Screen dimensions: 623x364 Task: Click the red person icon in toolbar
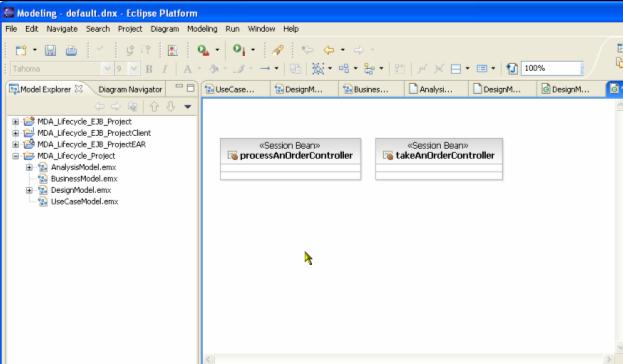pos(172,50)
